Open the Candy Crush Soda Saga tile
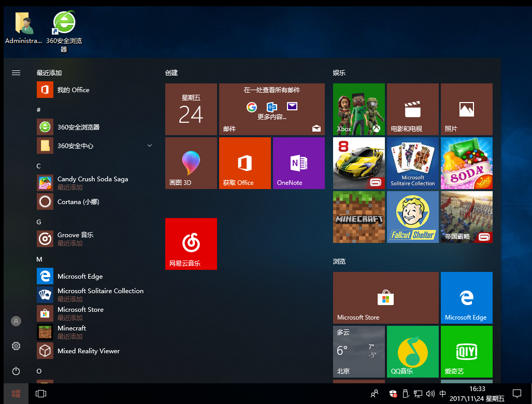This screenshot has width=532, height=404. pos(466,163)
